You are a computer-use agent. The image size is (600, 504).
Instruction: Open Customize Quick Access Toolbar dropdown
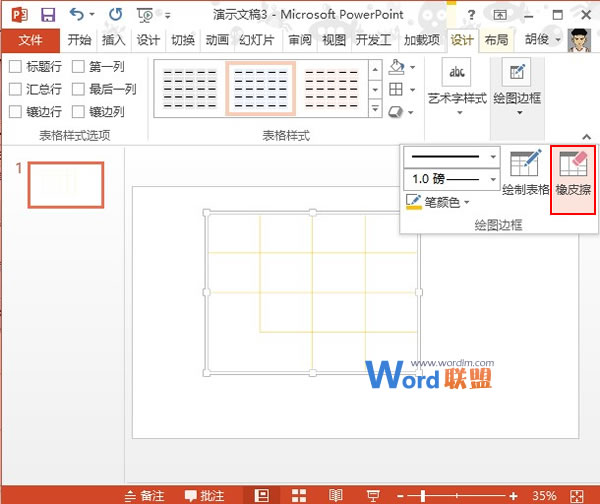[168, 15]
